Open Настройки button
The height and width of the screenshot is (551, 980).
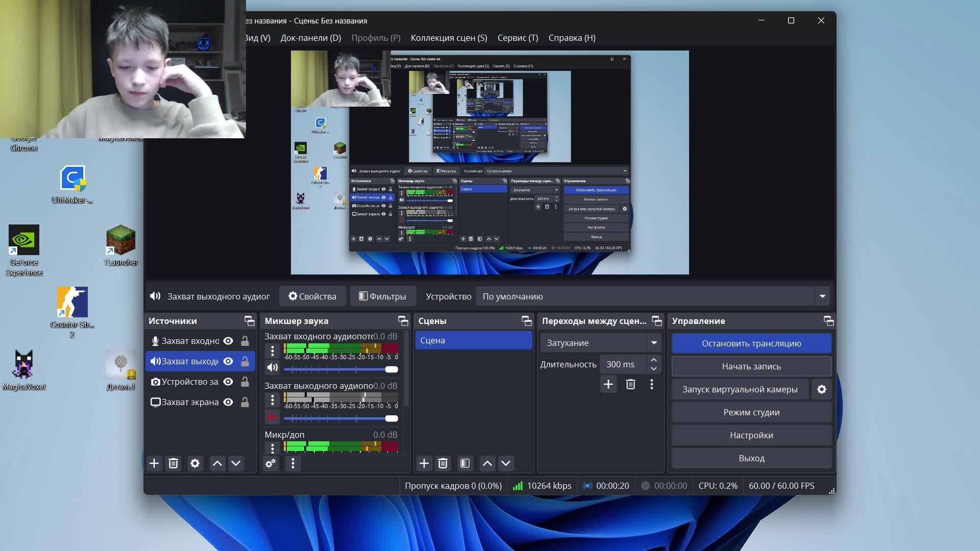pyautogui.click(x=751, y=435)
